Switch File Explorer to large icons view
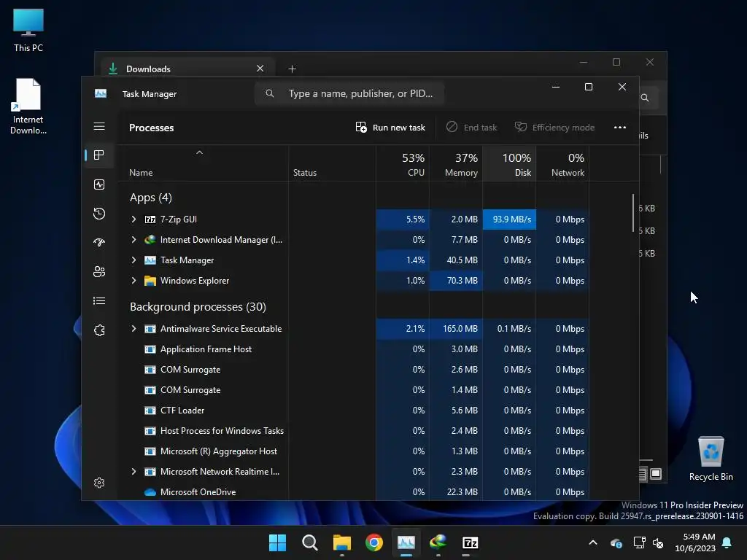 click(656, 474)
